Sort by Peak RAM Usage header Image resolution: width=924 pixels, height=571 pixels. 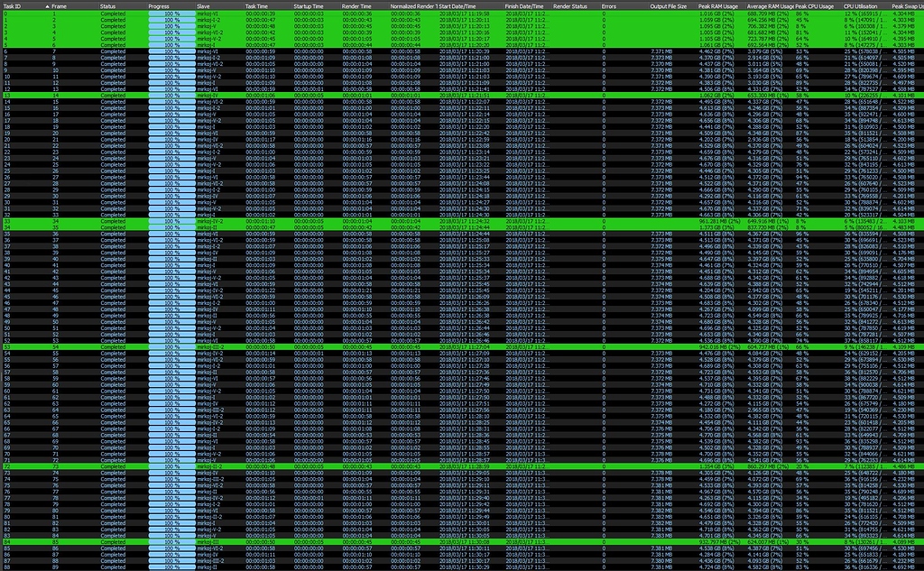(718, 5)
